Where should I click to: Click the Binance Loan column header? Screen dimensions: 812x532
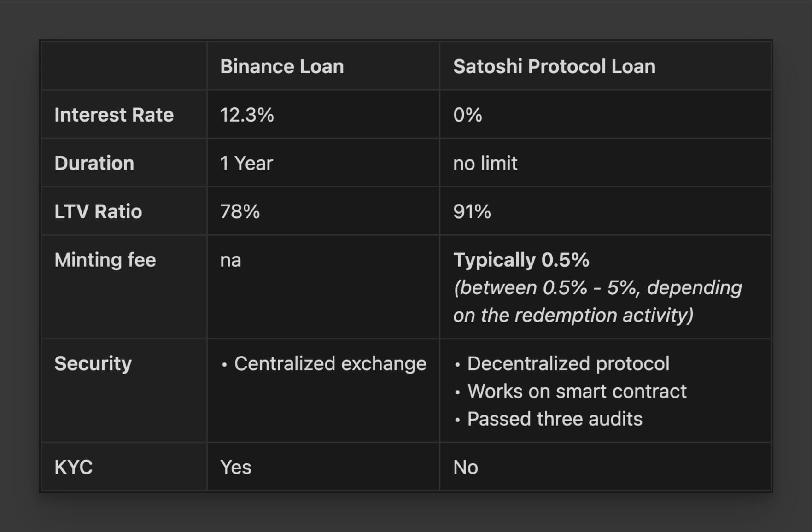coord(282,66)
